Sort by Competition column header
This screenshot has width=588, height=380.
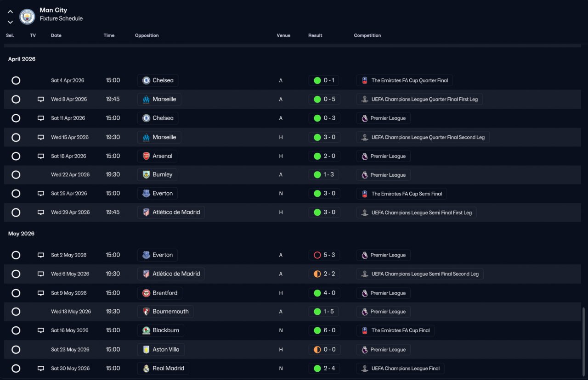click(x=367, y=35)
